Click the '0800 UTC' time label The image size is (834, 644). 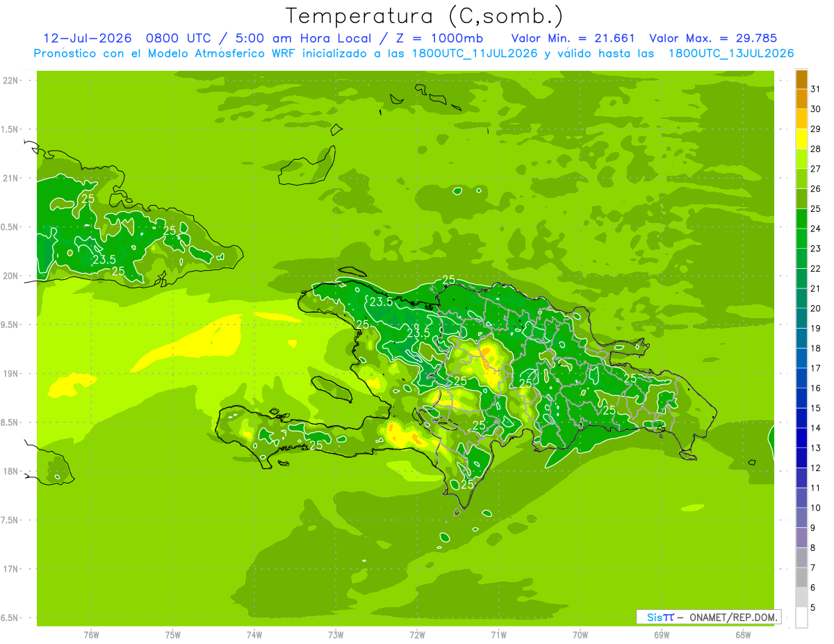tap(179, 38)
